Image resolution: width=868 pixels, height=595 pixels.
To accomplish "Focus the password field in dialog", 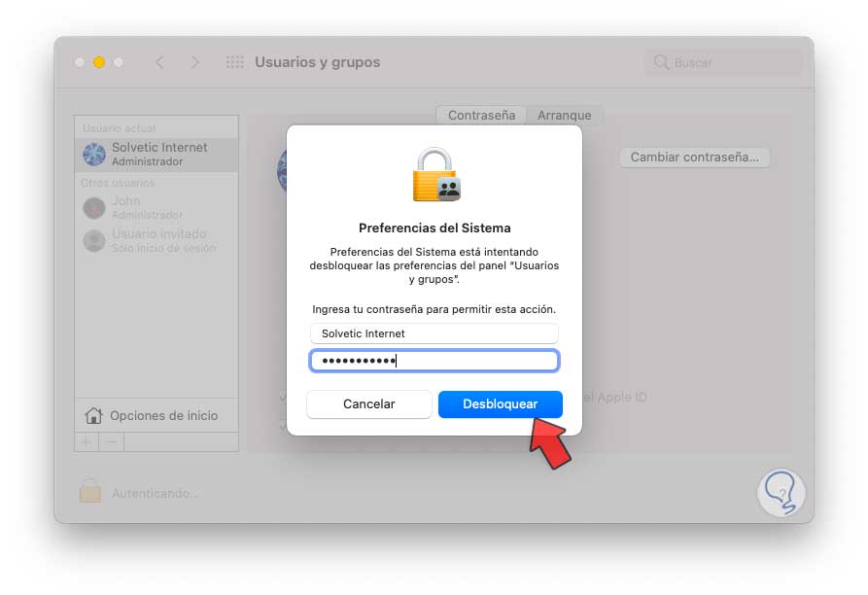I will (x=434, y=361).
